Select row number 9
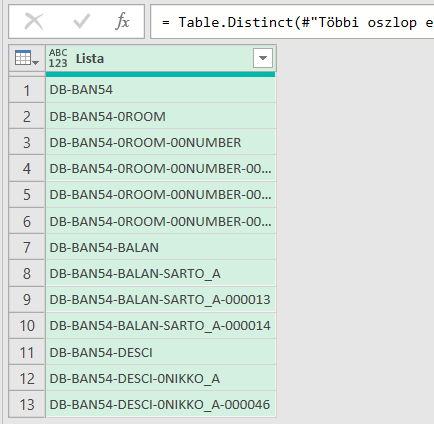This screenshot has height=424, width=434. coord(27,300)
